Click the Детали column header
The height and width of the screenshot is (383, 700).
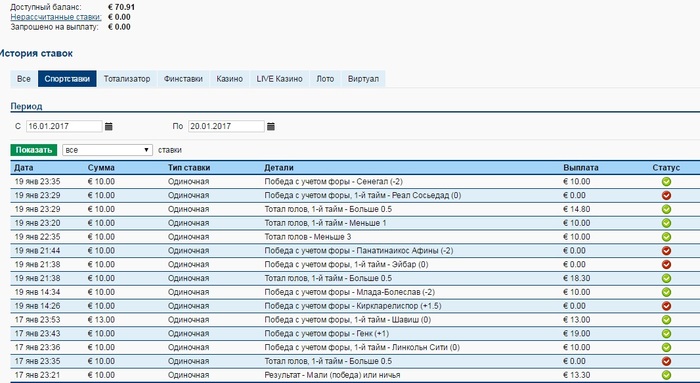279,168
